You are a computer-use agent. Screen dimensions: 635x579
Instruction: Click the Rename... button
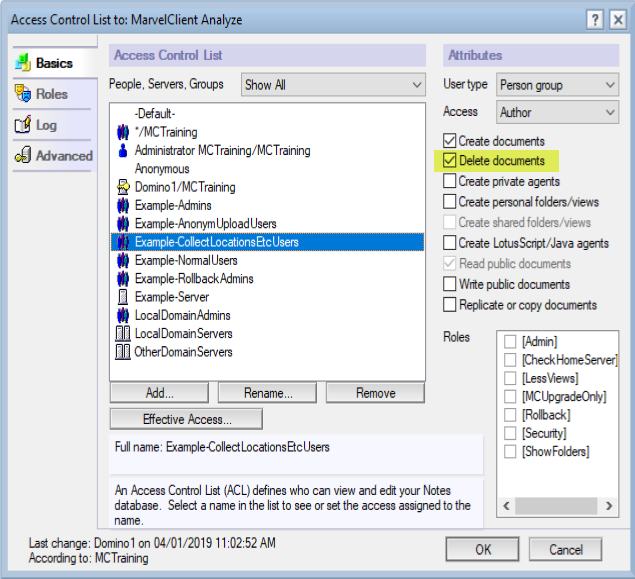pyautogui.click(x=267, y=393)
